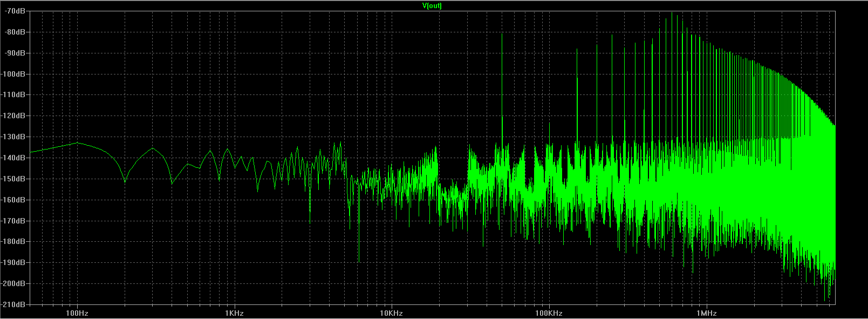Screen dimensions: 868x319
Task: Select the -70dB axis label
Action: coord(15,11)
